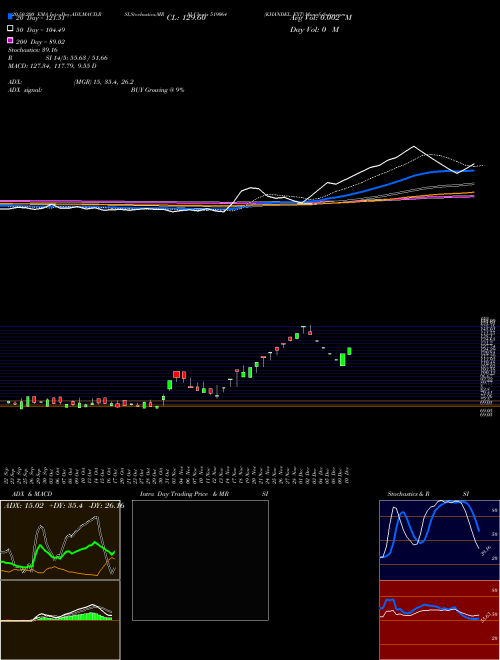The image size is (500, 660).
Task: Click the 'Day Vol: 0 M' value
Action: point(314,30)
